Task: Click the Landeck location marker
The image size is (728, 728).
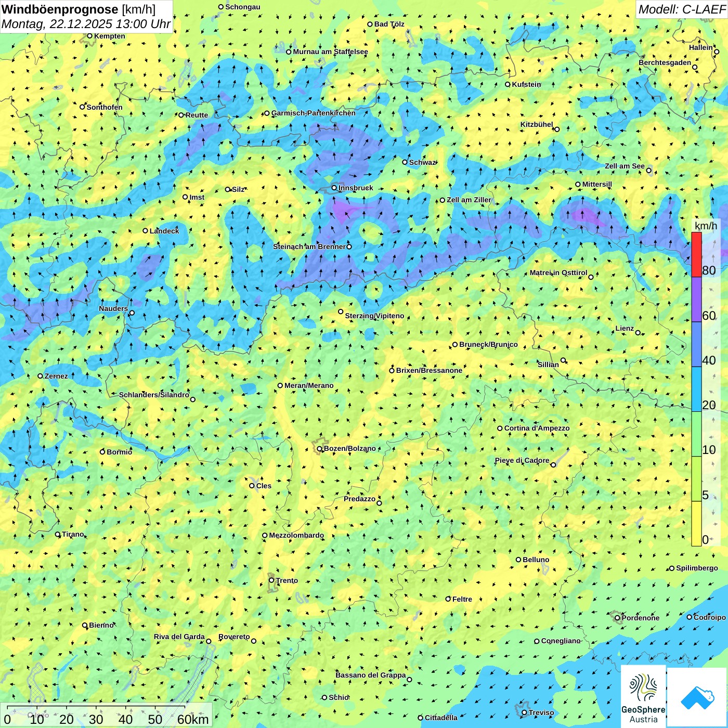Action: click(146, 231)
